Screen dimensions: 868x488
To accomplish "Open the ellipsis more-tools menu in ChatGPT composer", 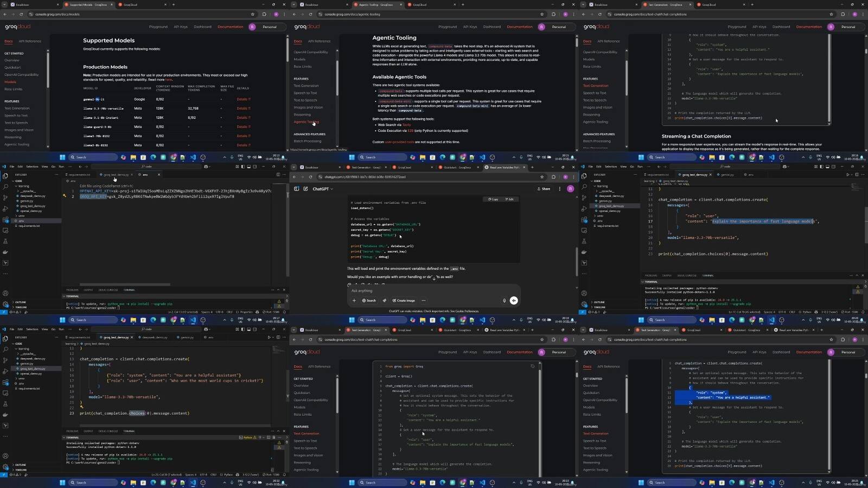I will (x=424, y=300).
